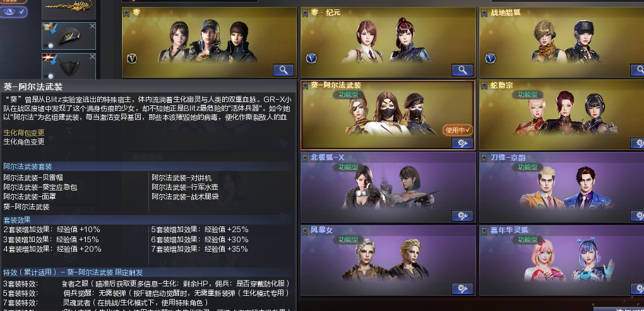This screenshot has width=644, height=311.
Task: Toggle switch on black face mask slot
Action: click(49, 76)
